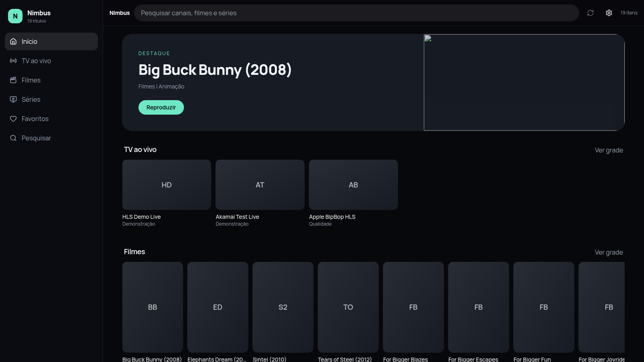Open Favoritos in the sidebar

click(x=51, y=119)
